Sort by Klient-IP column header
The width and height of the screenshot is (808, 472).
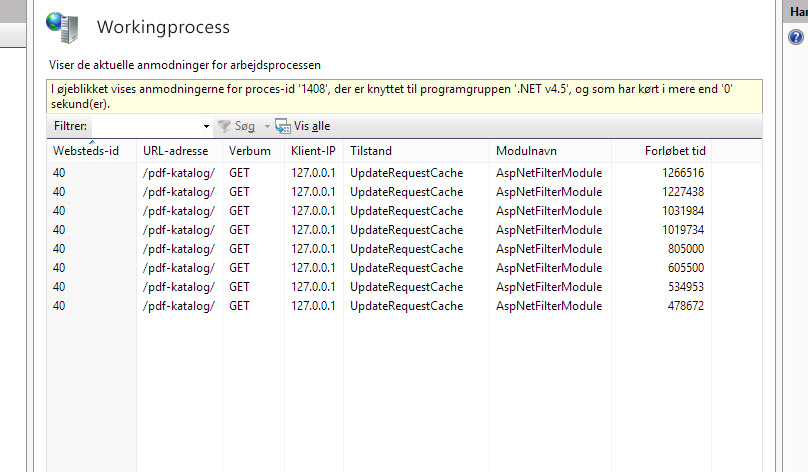tap(313, 151)
